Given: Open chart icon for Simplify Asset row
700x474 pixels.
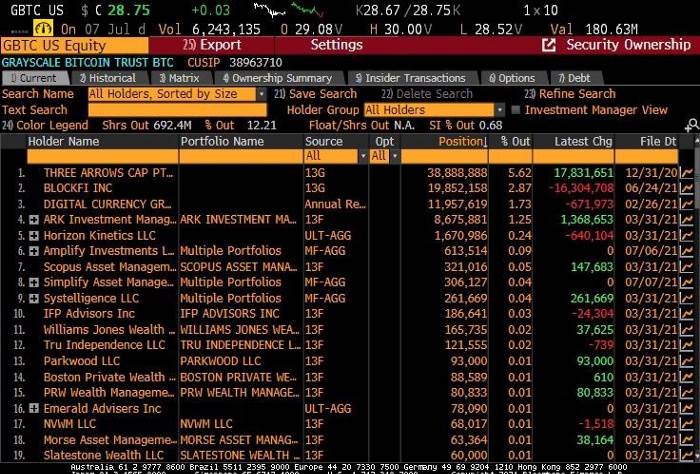Looking at the screenshot, I should click(686, 283).
